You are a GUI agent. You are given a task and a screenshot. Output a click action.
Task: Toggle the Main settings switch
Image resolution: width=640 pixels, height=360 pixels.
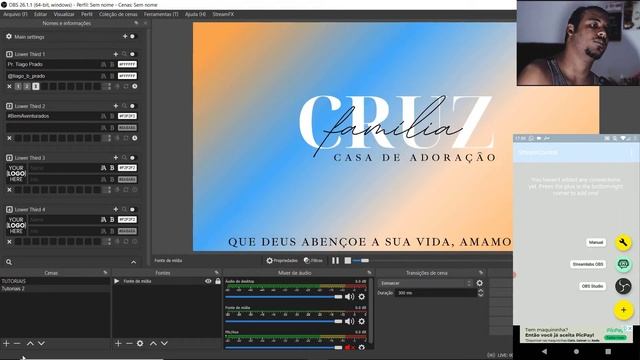click(132, 36)
